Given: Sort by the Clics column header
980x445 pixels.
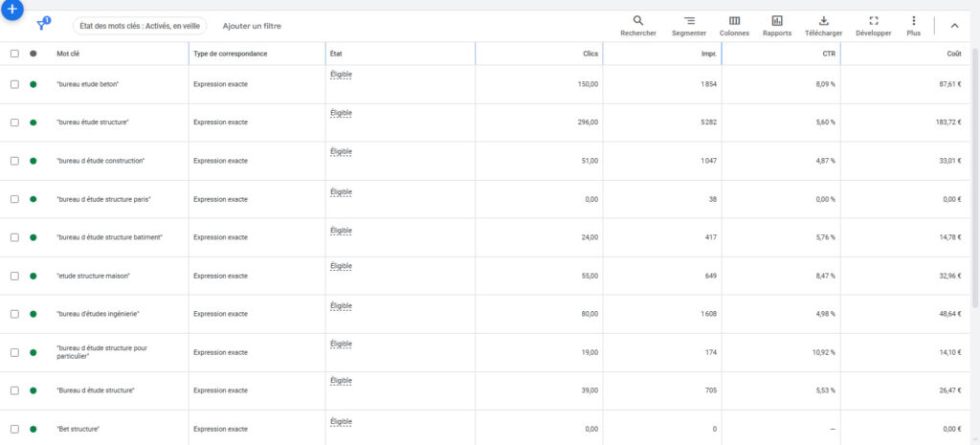Looking at the screenshot, I should tap(590, 54).
